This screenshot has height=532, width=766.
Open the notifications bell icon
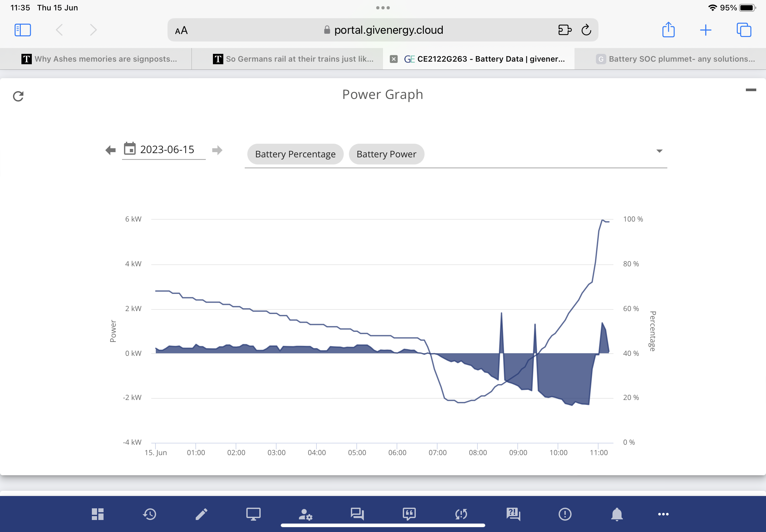(617, 514)
